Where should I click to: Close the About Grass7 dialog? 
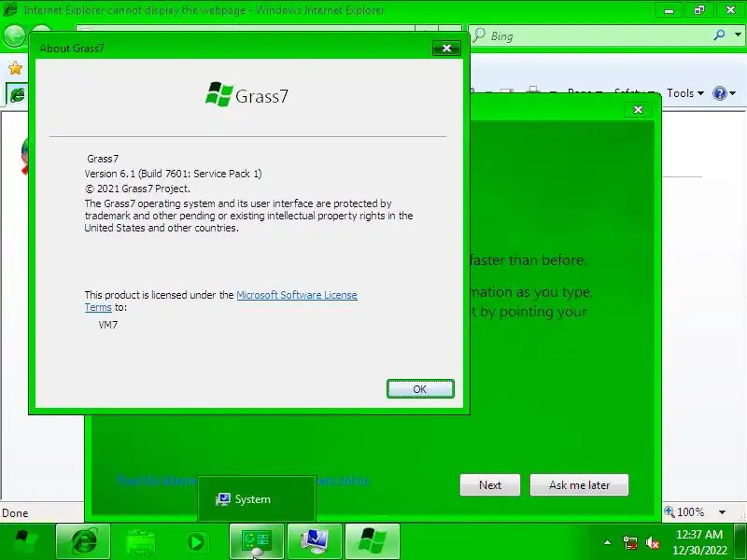446,49
